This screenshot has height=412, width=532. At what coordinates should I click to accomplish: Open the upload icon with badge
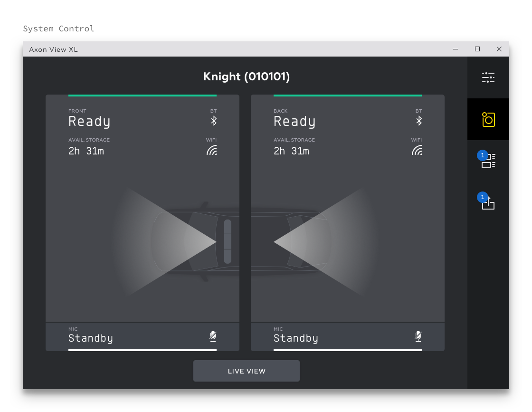(488, 203)
